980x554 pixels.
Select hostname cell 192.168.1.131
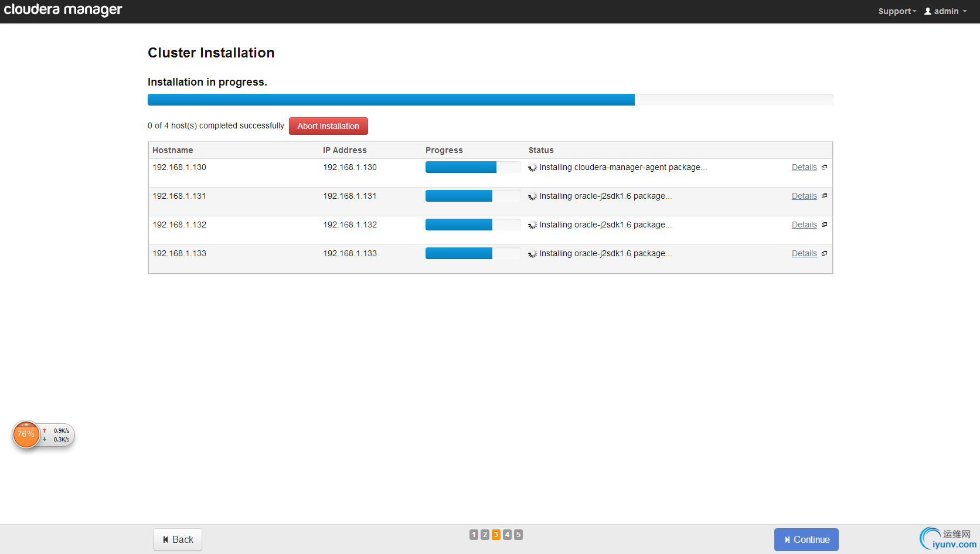[x=179, y=196]
